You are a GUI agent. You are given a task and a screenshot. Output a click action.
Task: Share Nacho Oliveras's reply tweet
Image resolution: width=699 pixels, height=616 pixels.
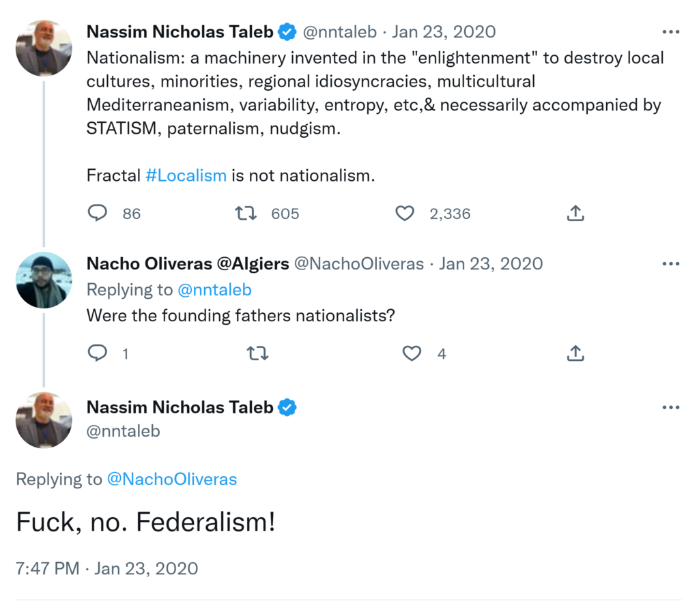coord(575,353)
